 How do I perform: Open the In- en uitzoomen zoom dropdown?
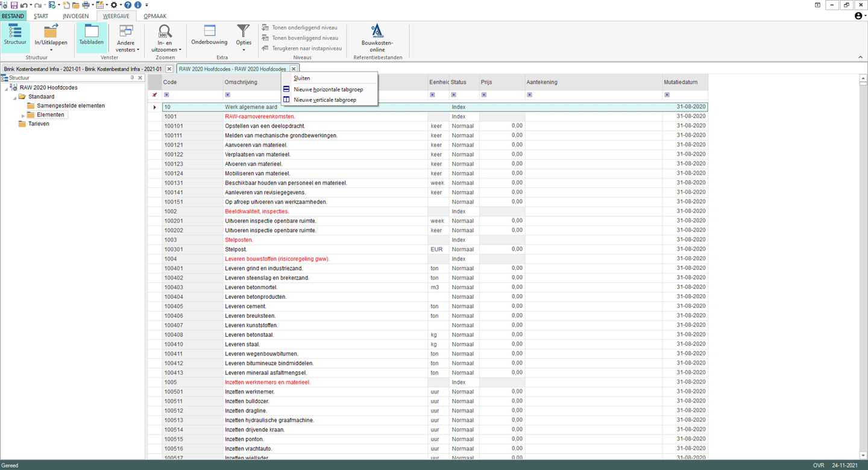[165, 37]
